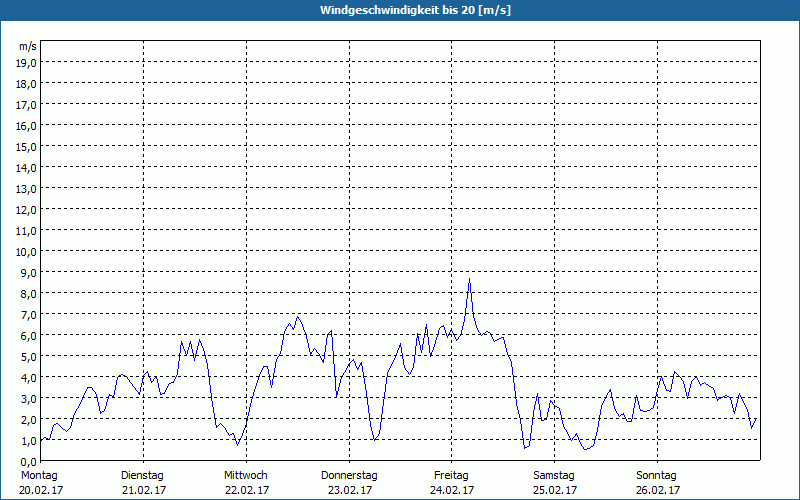Viewport: 800px width, 500px height.
Task: Select the 3,0 axis label
Action: (x=29, y=398)
